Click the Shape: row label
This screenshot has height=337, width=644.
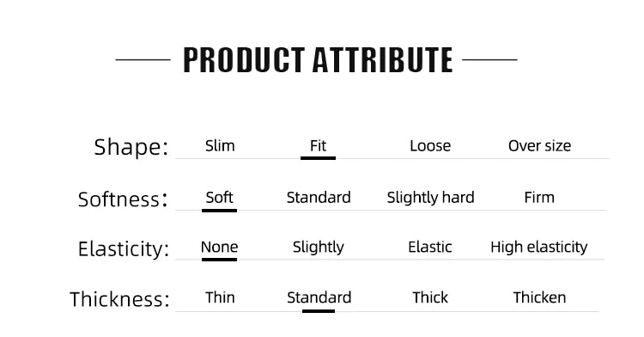[131, 147]
